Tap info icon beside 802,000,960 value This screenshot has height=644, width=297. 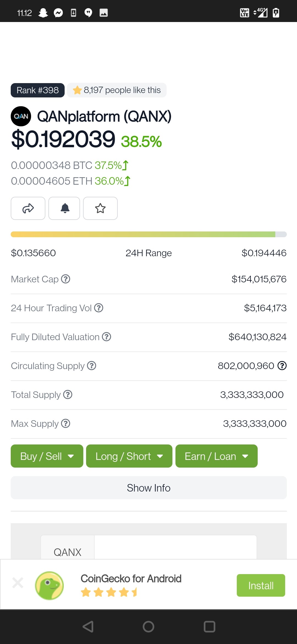pyautogui.click(x=282, y=366)
